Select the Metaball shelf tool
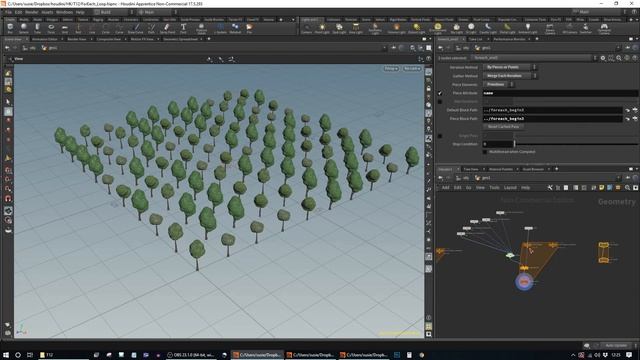 [235, 28]
